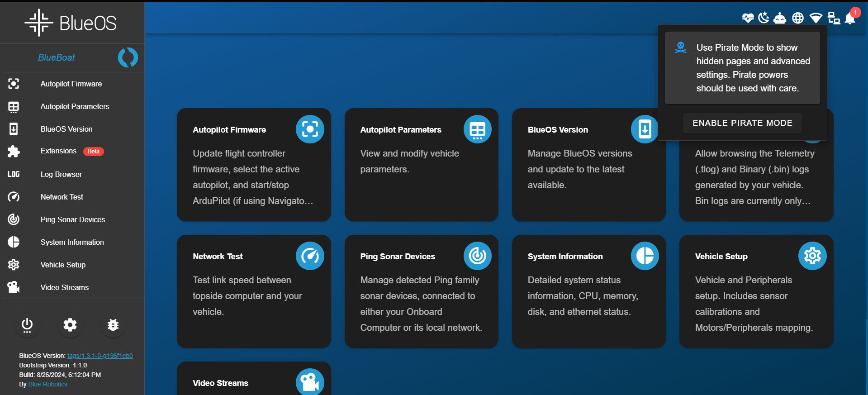
Task: Click the red Beta badge next to Extensions
Action: tap(93, 151)
